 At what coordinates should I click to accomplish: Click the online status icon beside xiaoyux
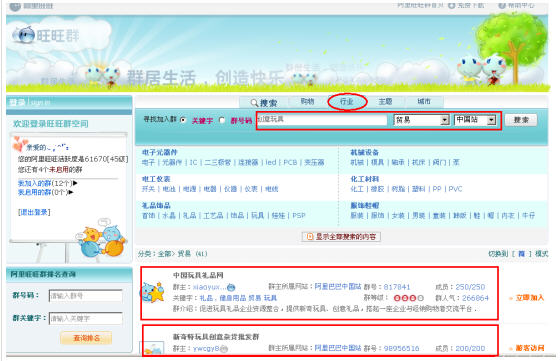point(231,287)
